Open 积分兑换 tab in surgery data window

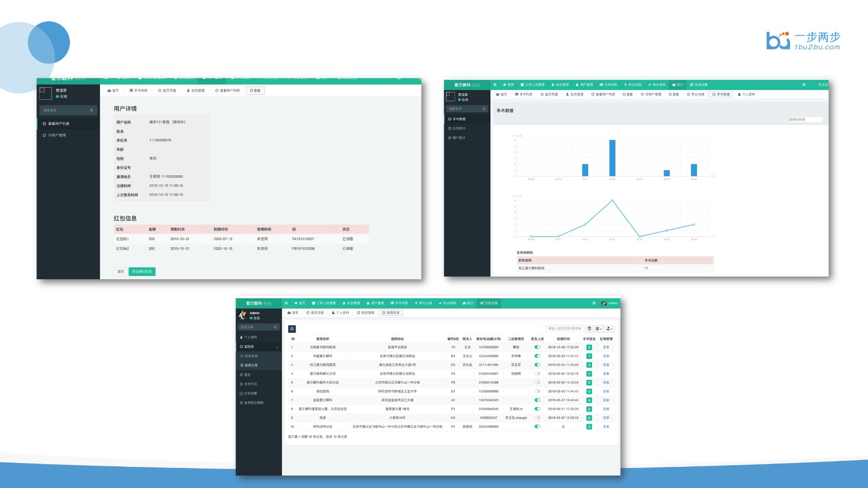click(696, 94)
